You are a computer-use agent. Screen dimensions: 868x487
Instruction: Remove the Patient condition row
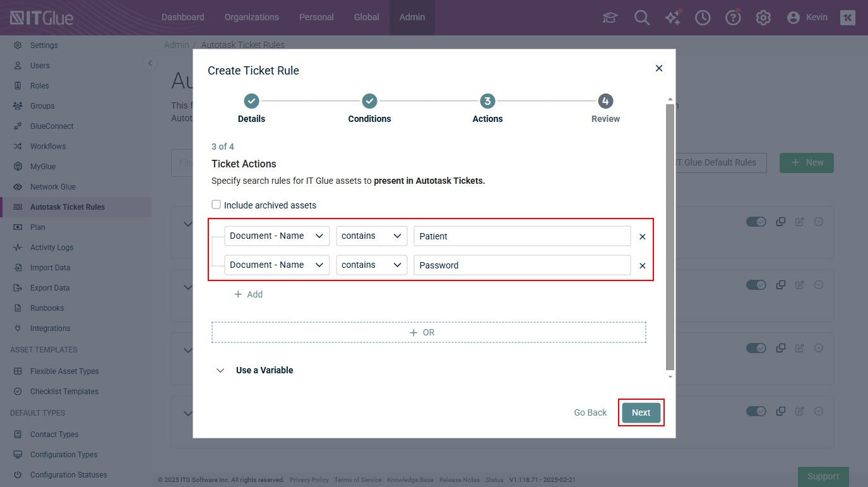[x=643, y=236]
